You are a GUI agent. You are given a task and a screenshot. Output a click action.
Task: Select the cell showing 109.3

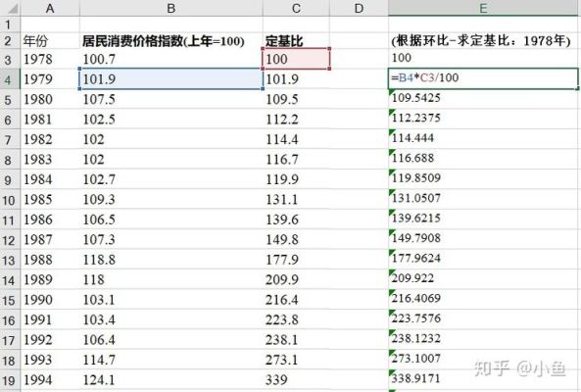[171, 199]
